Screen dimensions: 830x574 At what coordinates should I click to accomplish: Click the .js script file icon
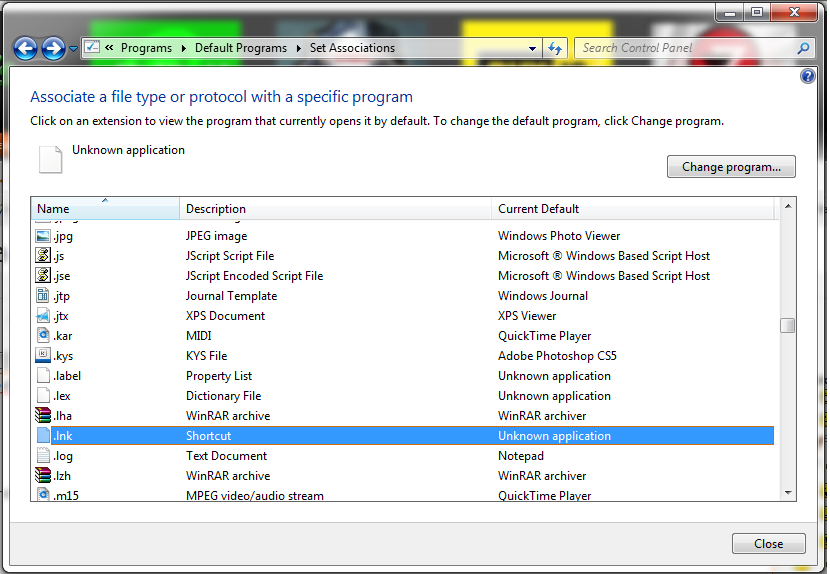(x=43, y=256)
